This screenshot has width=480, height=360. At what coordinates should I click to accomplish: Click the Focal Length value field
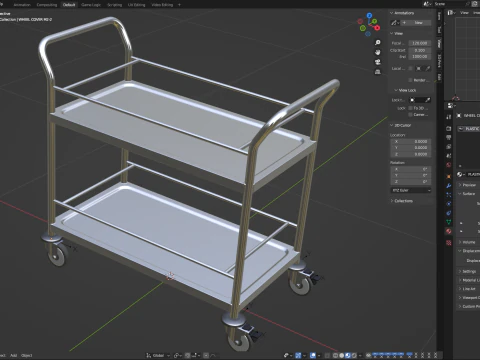pos(420,43)
